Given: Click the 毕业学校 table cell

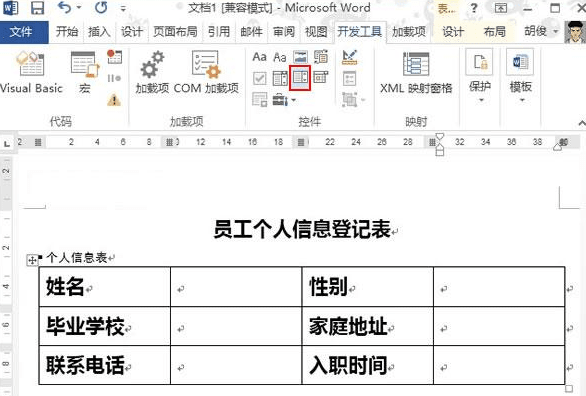Looking at the screenshot, I should pos(105,327).
